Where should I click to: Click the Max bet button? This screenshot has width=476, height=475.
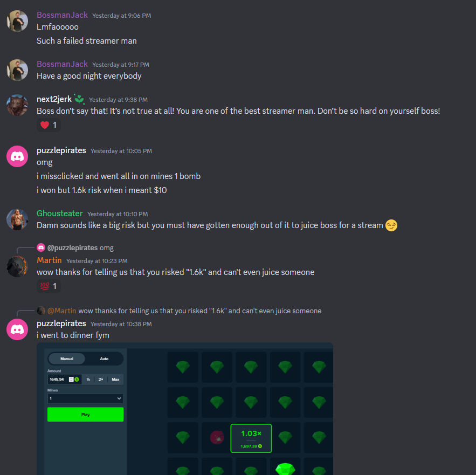tap(115, 380)
